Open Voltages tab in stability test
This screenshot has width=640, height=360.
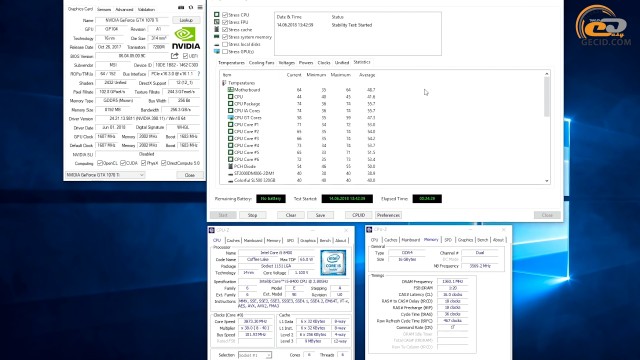tap(287, 63)
